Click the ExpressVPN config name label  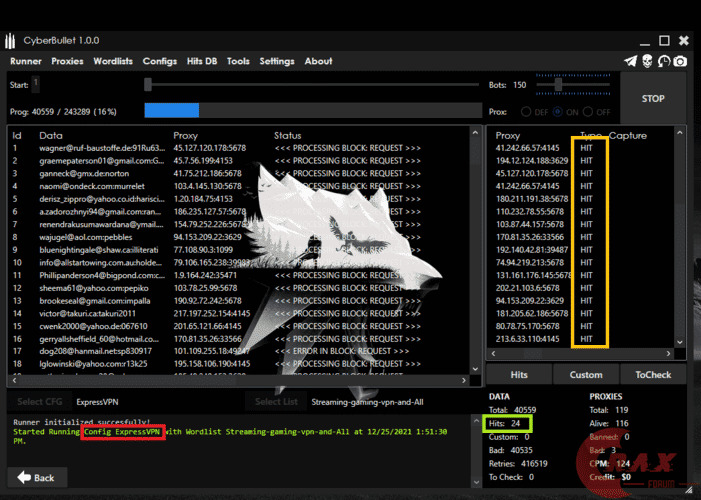tap(97, 402)
